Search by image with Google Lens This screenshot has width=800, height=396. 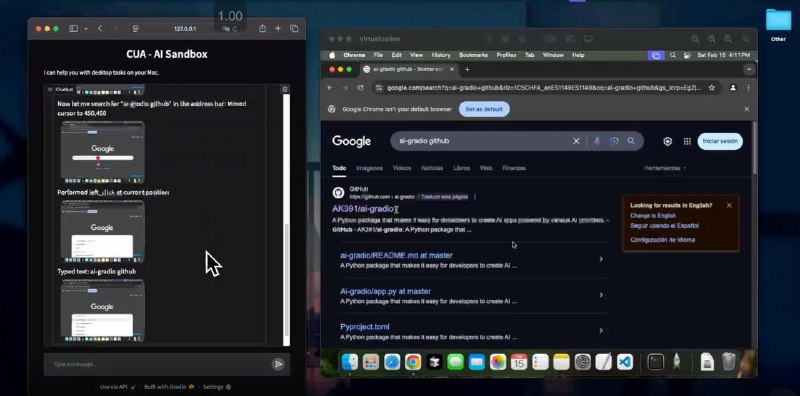click(614, 141)
